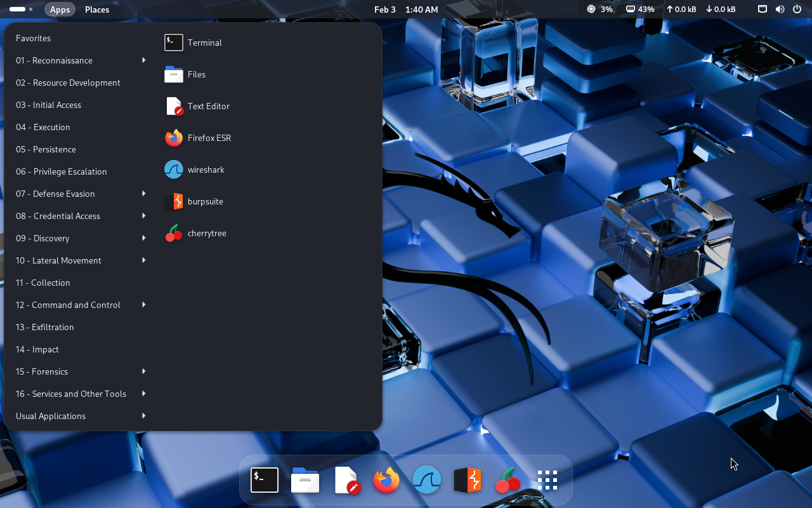
Task: Select 06 - Privilege Escalation category
Action: point(62,171)
